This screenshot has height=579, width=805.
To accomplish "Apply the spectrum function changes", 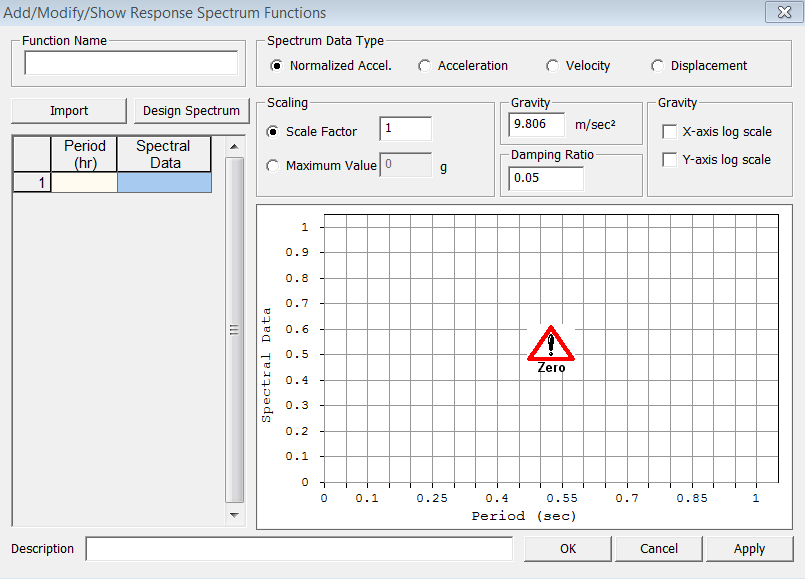I will pos(748,548).
